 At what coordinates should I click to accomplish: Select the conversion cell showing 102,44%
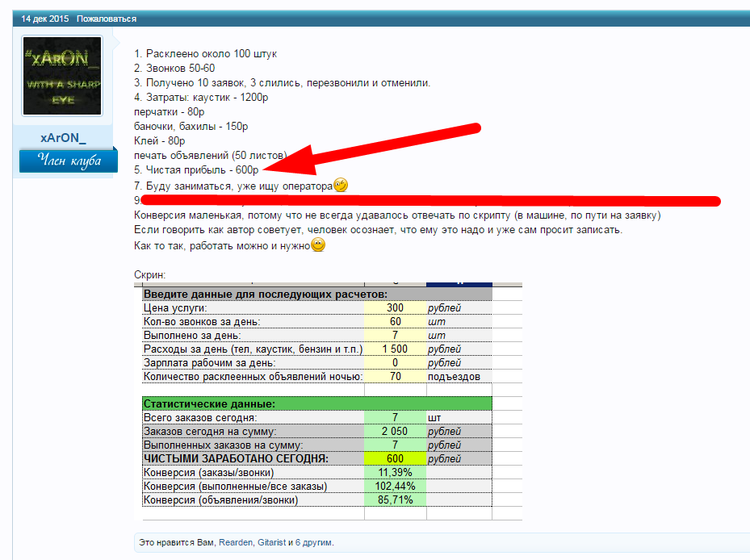[x=395, y=487]
